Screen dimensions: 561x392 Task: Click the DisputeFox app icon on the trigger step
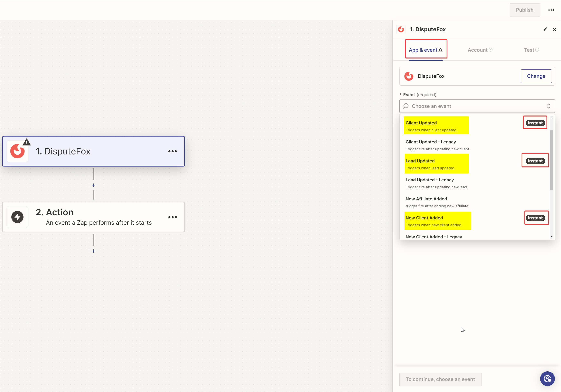(17, 151)
